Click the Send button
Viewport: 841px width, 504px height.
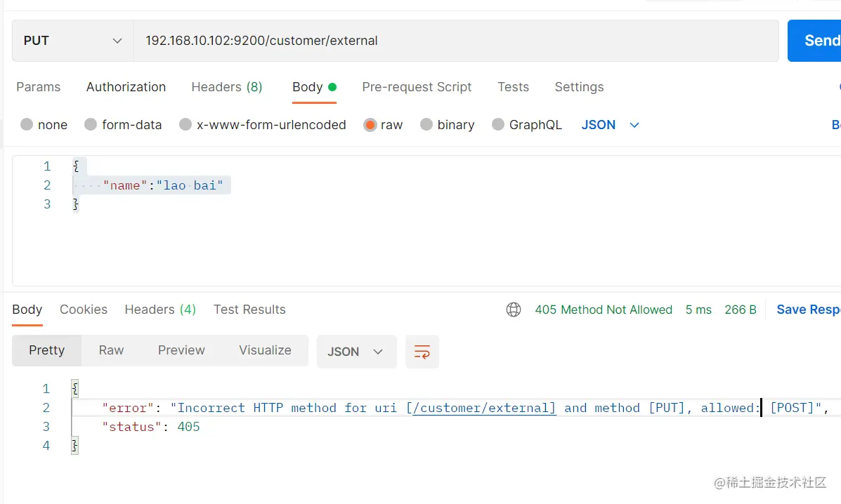click(814, 41)
